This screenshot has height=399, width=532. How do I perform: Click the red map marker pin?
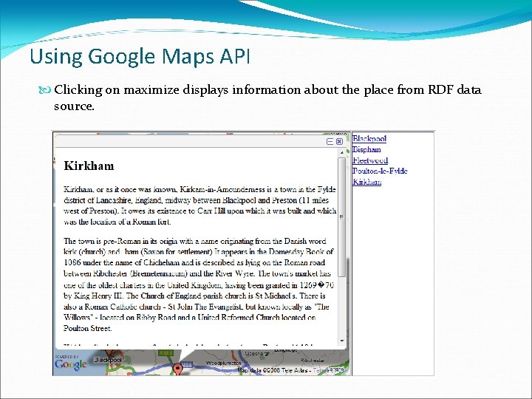[177, 369]
